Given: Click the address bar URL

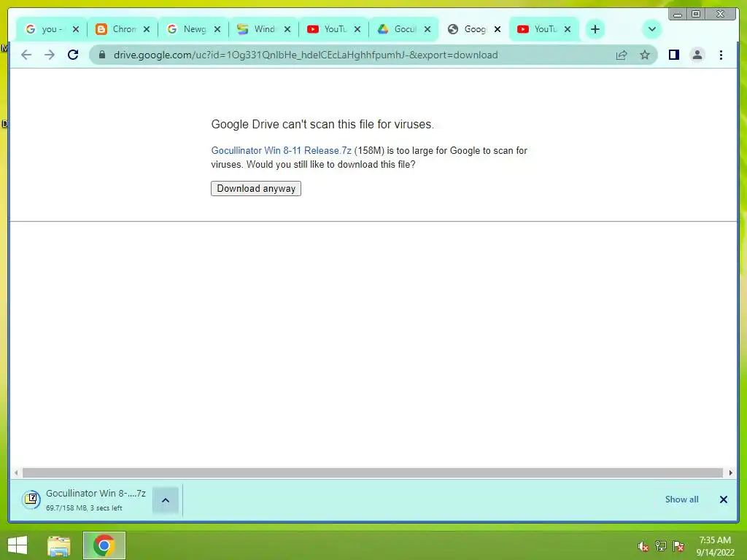Looking at the screenshot, I should [306, 55].
